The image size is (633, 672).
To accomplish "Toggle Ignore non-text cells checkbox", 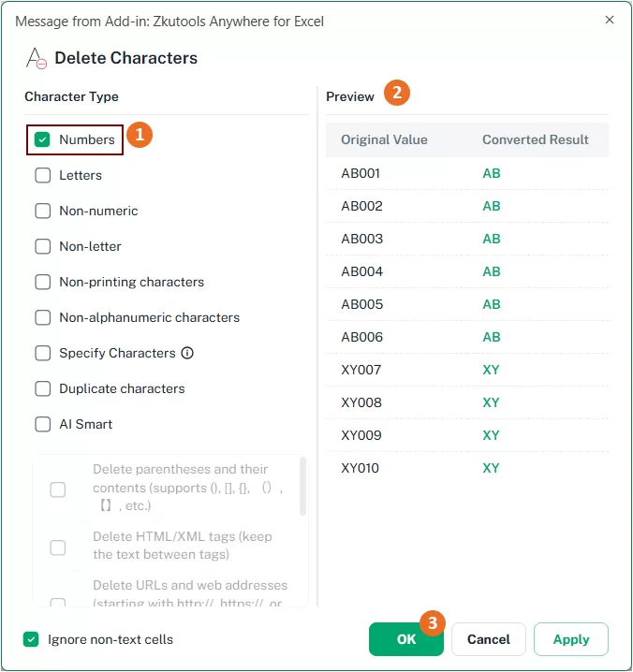I will [31, 639].
